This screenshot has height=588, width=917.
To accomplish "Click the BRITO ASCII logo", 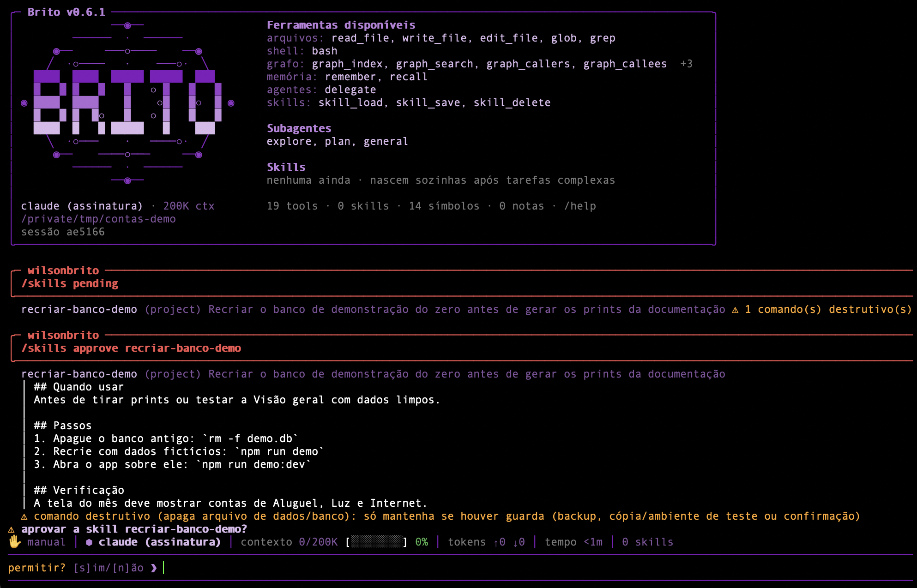I will pyautogui.click(x=127, y=103).
